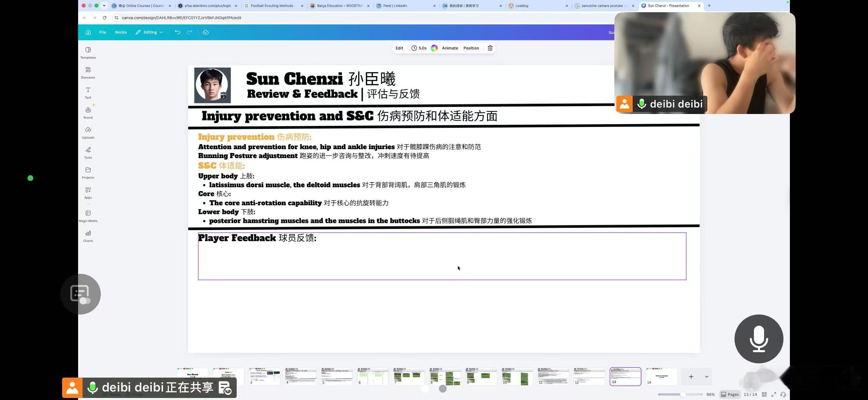
Task: Expand the add page options chevron
Action: pos(707,377)
